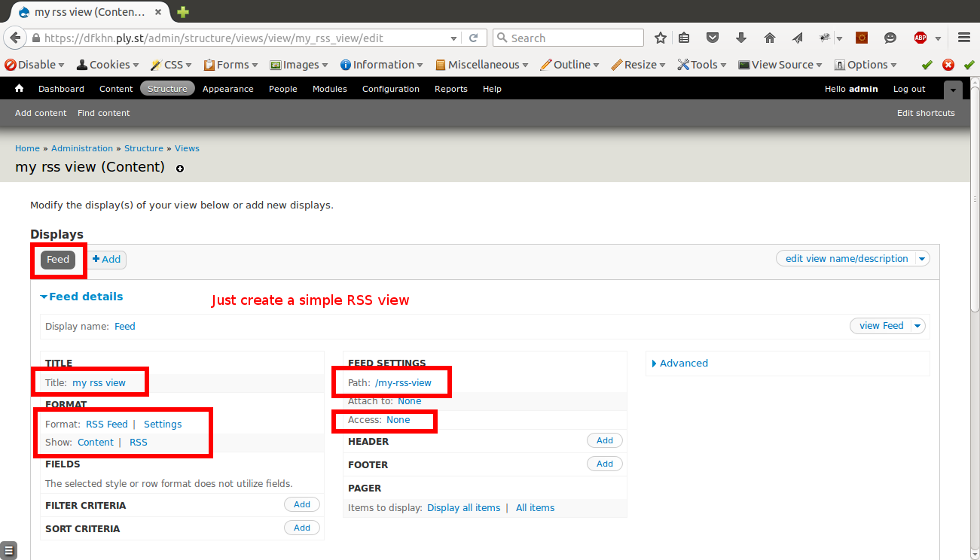
Task: Click the Drupal home icon in admin bar
Action: pos(19,89)
